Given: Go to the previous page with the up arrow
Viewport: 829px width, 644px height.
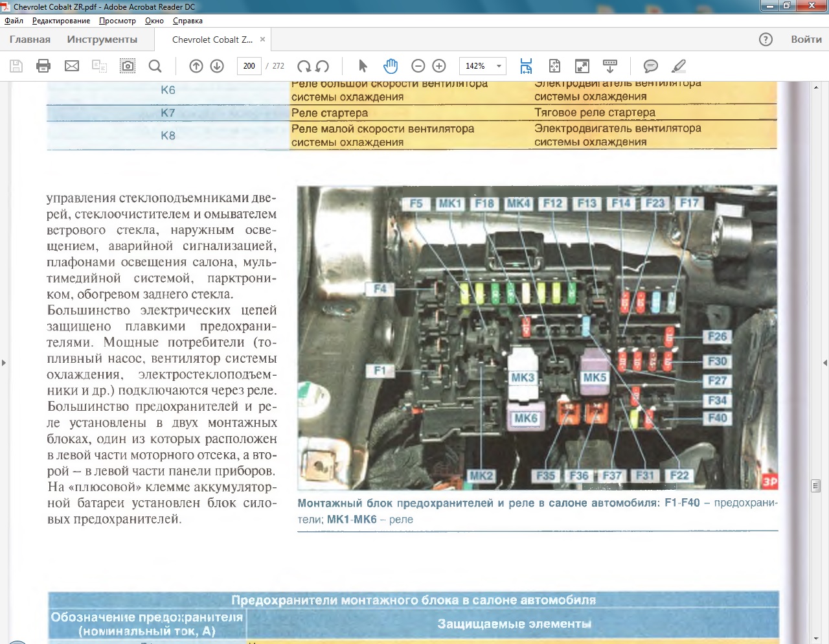Looking at the screenshot, I should (196, 66).
